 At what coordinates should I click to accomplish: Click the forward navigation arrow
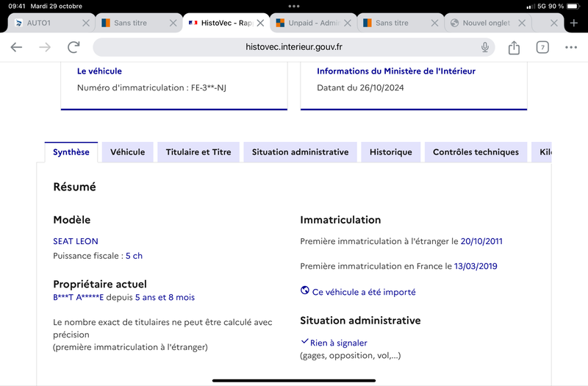[45, 47]
